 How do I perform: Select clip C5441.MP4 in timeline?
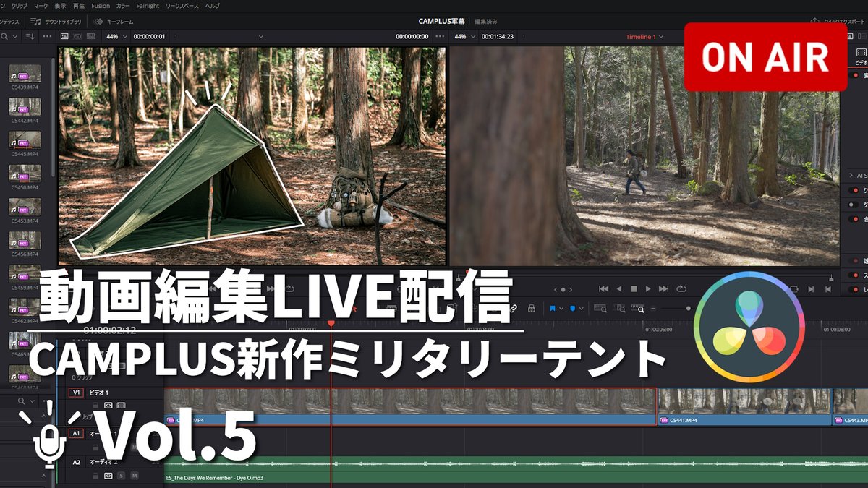pyautogui.click(x=744, y=406)
